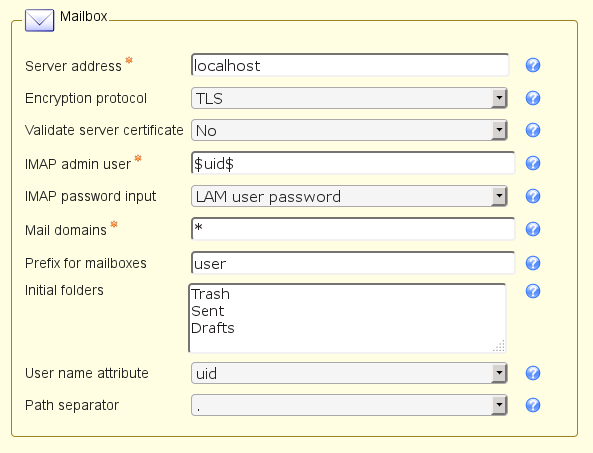Click into the Initial folders text area
Image resolution: width=593 pixels, height=453 pixels.
tap(347, 318)
